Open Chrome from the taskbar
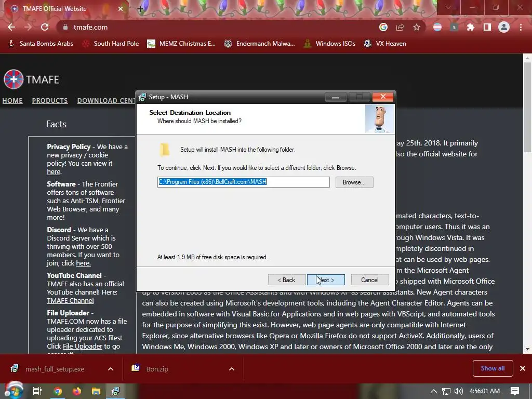Image resolution: width=532 pixels, height=399 pixels. tap(58, 391)
